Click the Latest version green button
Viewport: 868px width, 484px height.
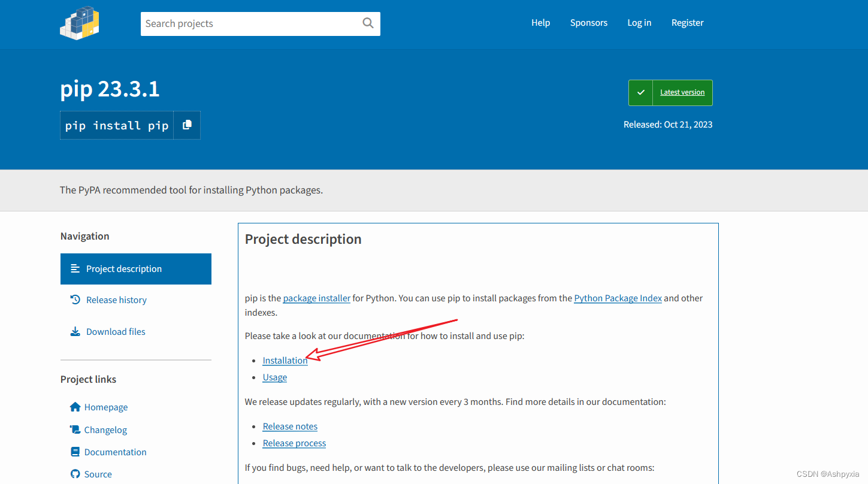pos(670,93)
